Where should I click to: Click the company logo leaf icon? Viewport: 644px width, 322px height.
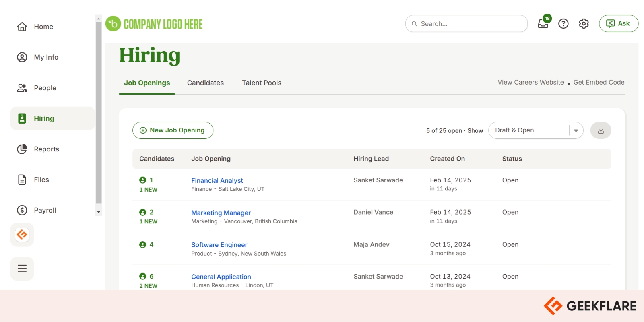coord(113,24)
